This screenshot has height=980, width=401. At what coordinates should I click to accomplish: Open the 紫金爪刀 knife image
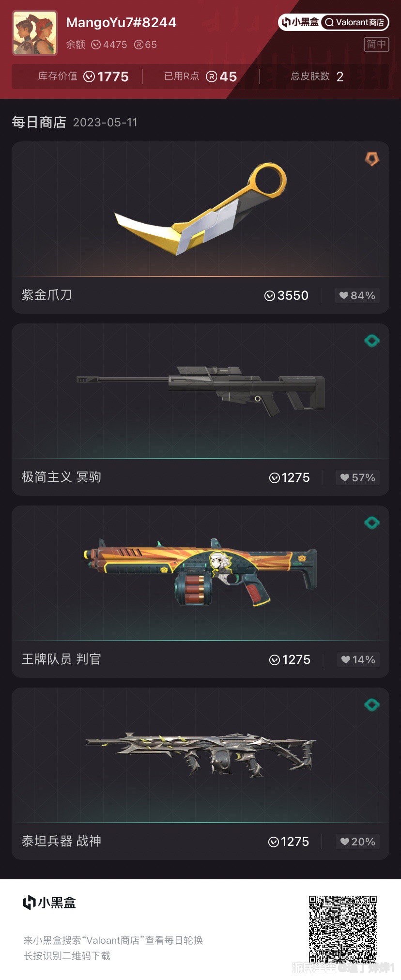click(x=200, y=209)
